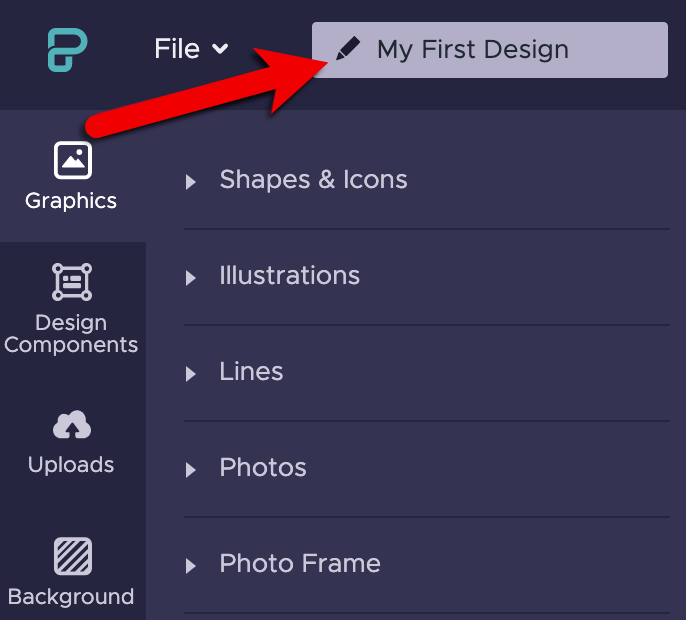Click the Photo Frame label
The width and height of the screenshot is (686, 620).
click(300, 564)
